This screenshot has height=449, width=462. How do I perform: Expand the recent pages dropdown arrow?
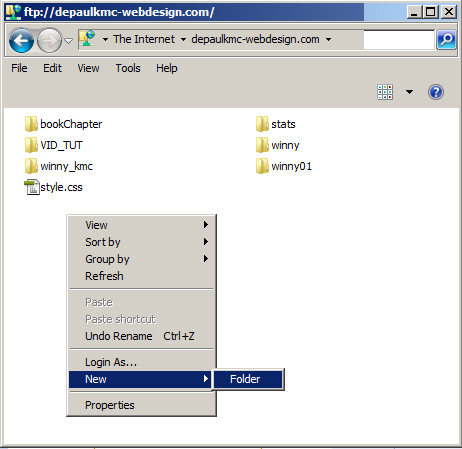click(68, 41)
